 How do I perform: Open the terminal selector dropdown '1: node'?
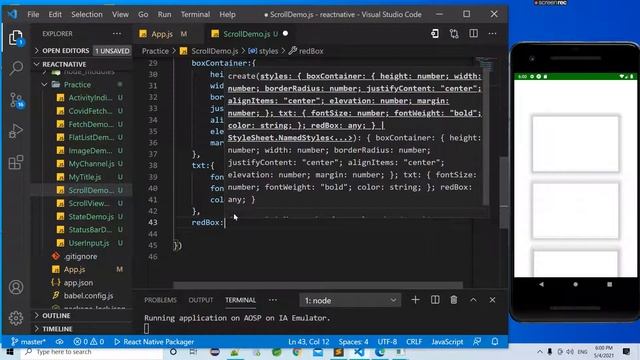click(x=350, y=300)
